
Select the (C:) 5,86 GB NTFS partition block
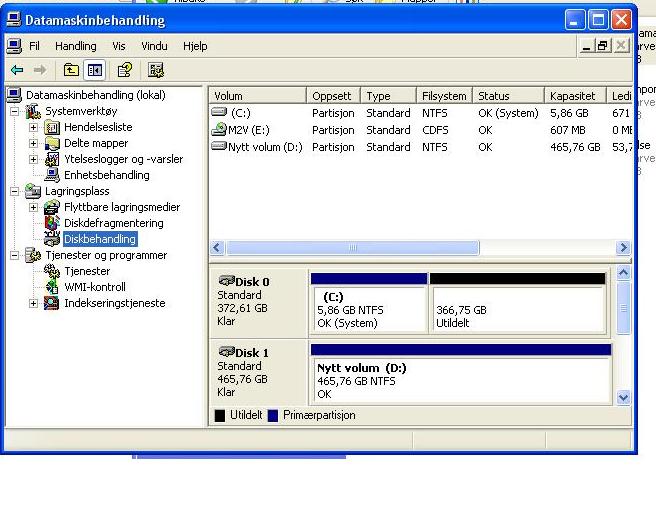pos(369,302)
